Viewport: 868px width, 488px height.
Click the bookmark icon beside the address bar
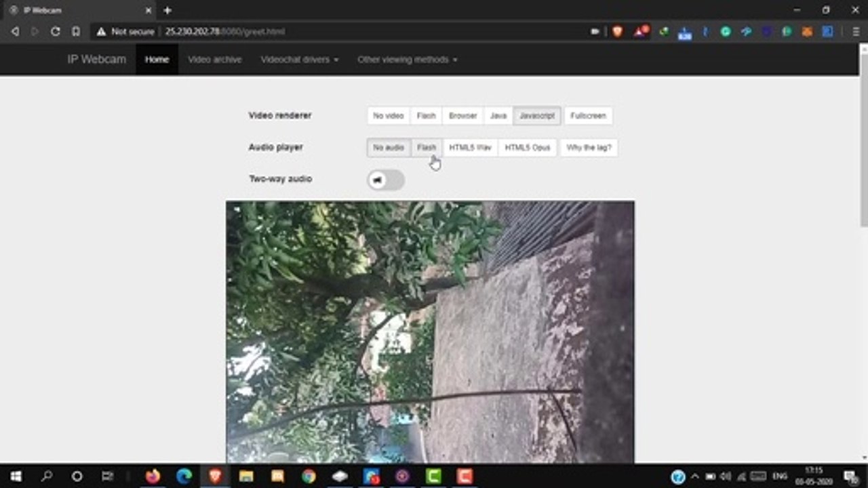76,31
